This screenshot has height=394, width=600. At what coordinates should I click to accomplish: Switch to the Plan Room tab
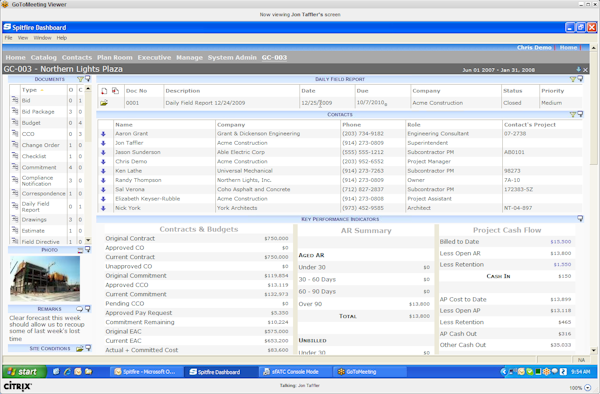coord(115,57)
